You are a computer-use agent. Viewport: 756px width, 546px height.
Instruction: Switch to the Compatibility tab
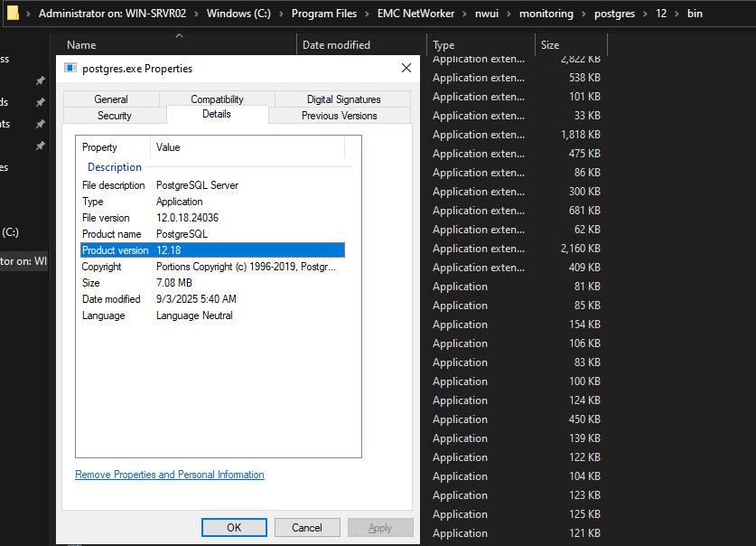tap(217, 99)
